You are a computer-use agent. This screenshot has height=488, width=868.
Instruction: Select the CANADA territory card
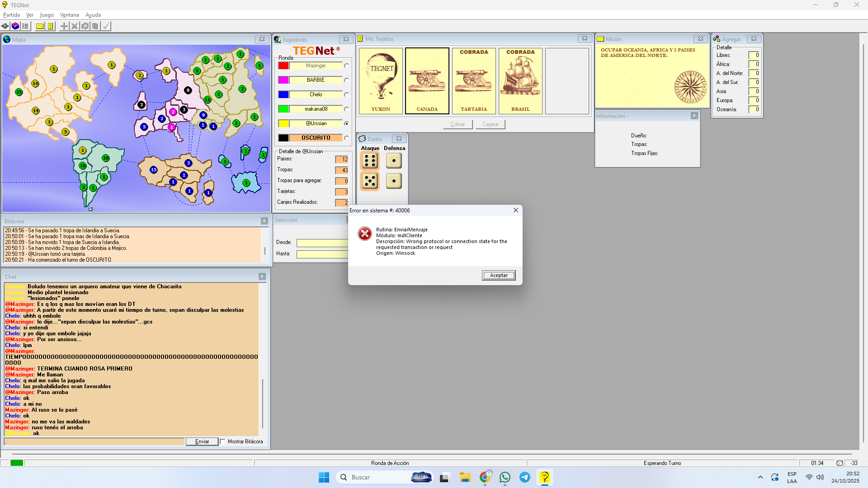click(427, 81)
